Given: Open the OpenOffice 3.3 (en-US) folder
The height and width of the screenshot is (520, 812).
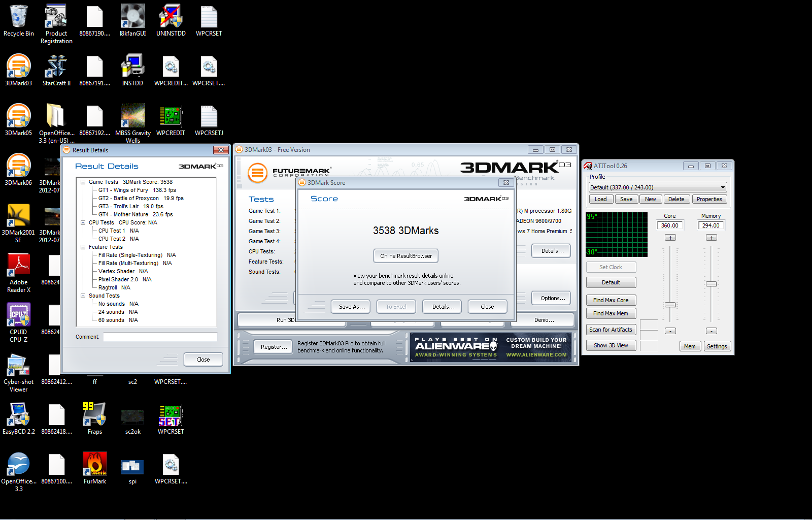Looking at the screenshot, I should 56,124.
